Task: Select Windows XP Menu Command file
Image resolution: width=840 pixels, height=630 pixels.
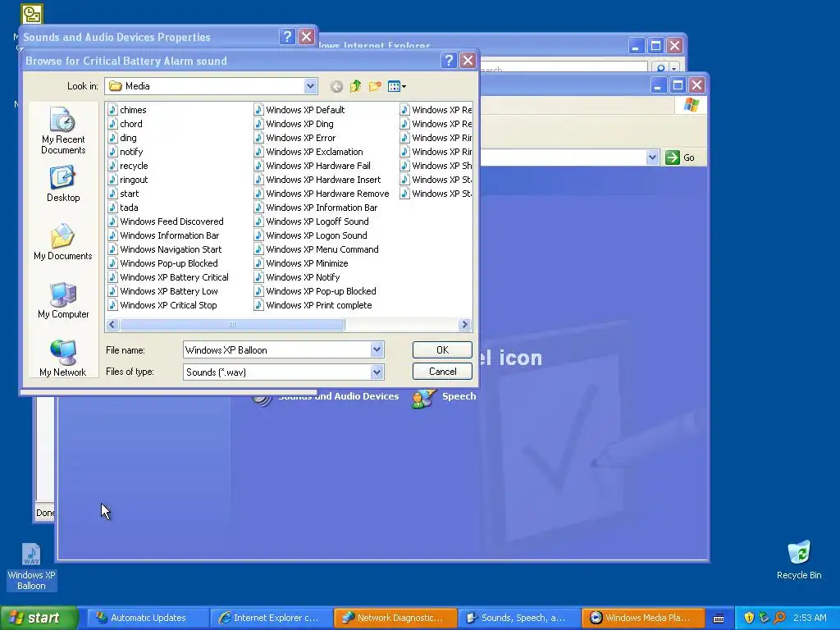Action: 316,249
